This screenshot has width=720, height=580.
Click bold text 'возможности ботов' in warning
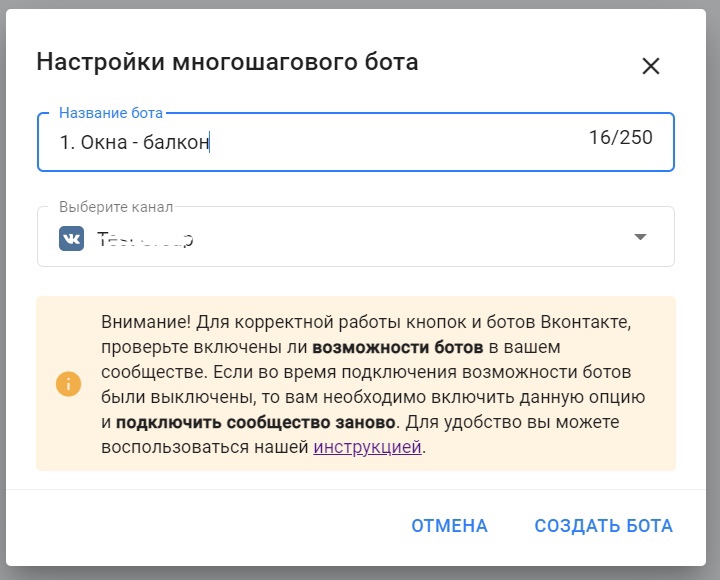tap(398, 348)
